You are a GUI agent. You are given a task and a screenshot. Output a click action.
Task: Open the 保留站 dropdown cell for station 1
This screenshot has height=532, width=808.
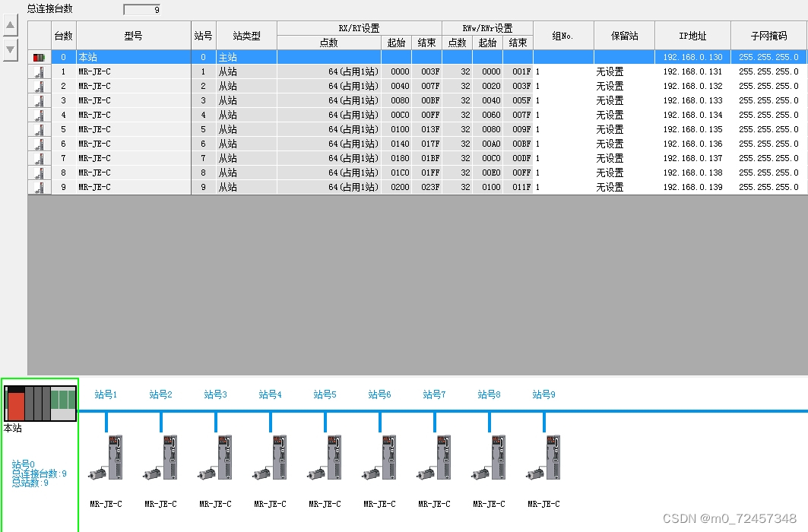click(x=625, y=71)
